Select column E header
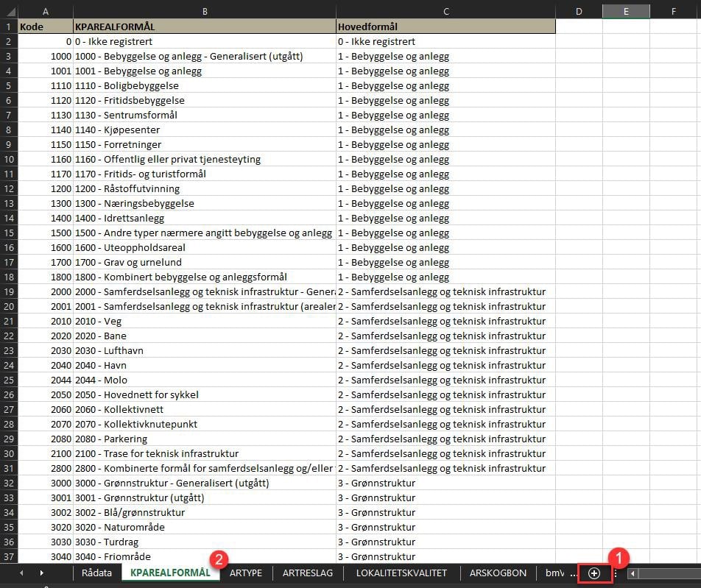Viewport: 701px width, 588px height. pos(625,11)
